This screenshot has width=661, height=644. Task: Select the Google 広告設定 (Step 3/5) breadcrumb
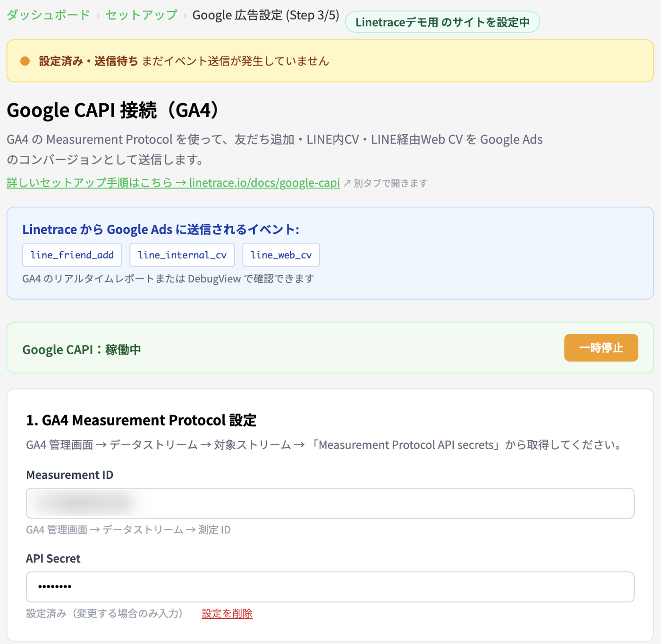[266, 15]
